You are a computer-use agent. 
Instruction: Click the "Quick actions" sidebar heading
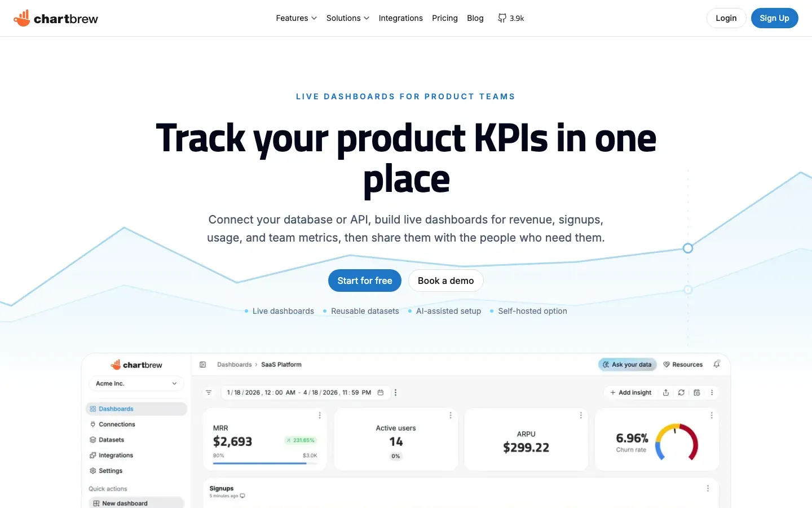108,489
